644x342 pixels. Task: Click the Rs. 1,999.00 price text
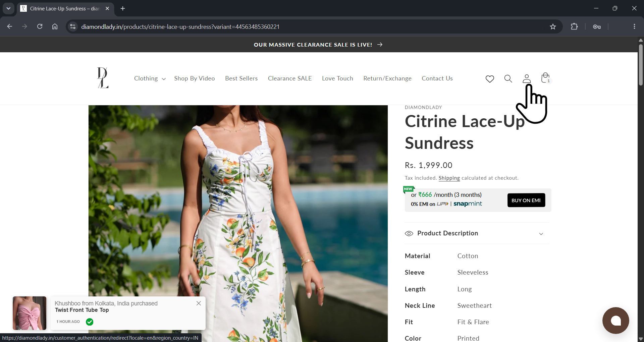pos(428,165)
